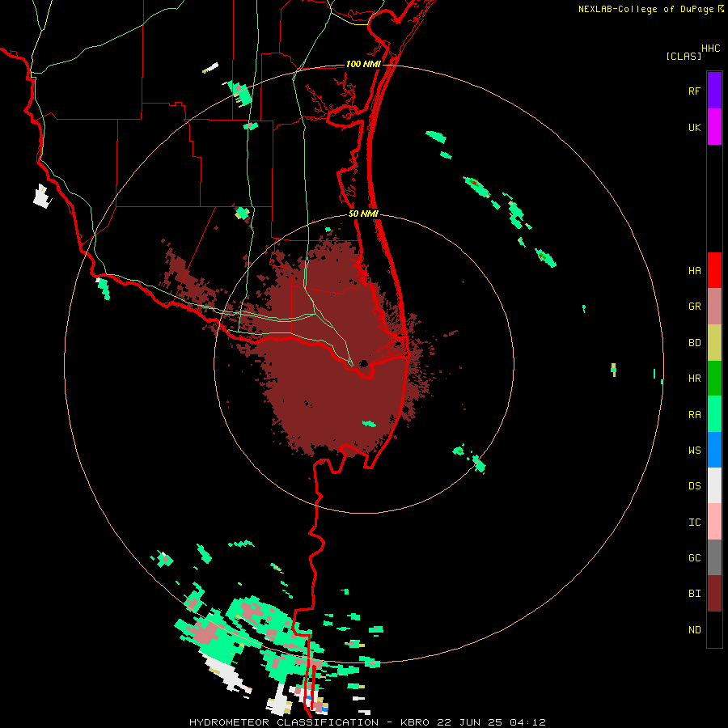Click the magenta UK color swatch
The image size is (728, 728).
pos(714,127)
